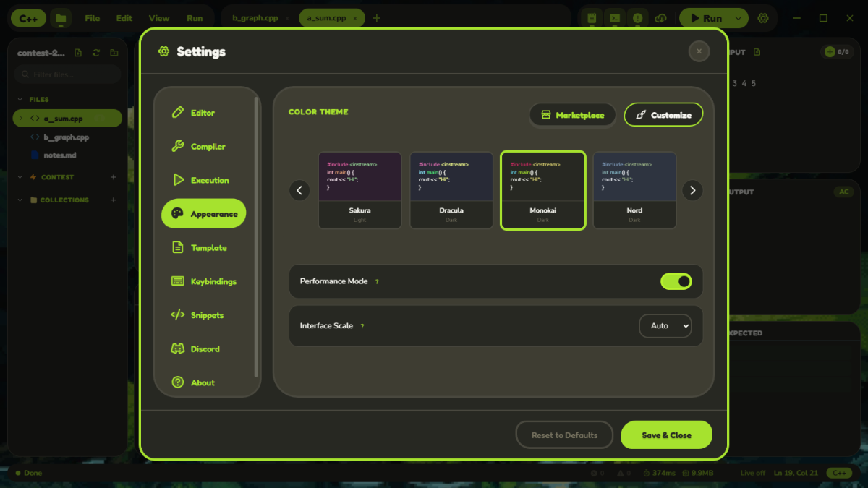Viewport: 868px width, 488px height.
Task: Select the Monokai theme card
Action: [543, 190]
